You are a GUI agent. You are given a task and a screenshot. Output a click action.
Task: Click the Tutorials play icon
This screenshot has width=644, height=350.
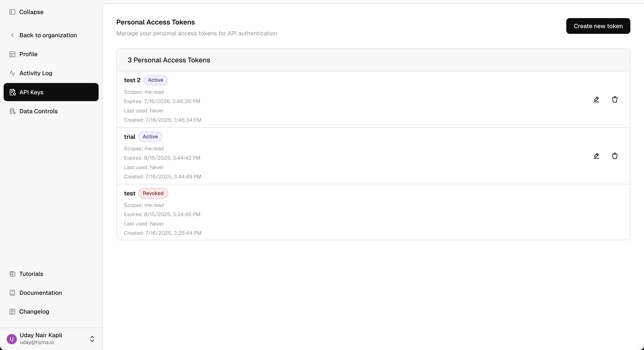[x=12, y=274]
